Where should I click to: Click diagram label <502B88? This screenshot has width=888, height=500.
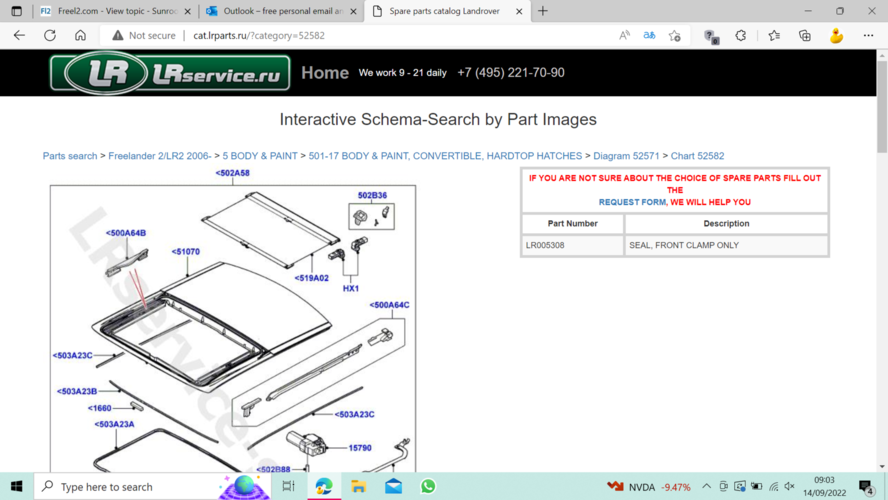click(273, 469)
